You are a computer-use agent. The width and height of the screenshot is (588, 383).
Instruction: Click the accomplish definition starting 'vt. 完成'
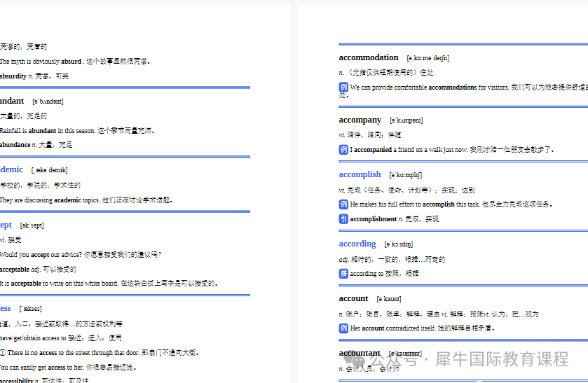[406, 190]
